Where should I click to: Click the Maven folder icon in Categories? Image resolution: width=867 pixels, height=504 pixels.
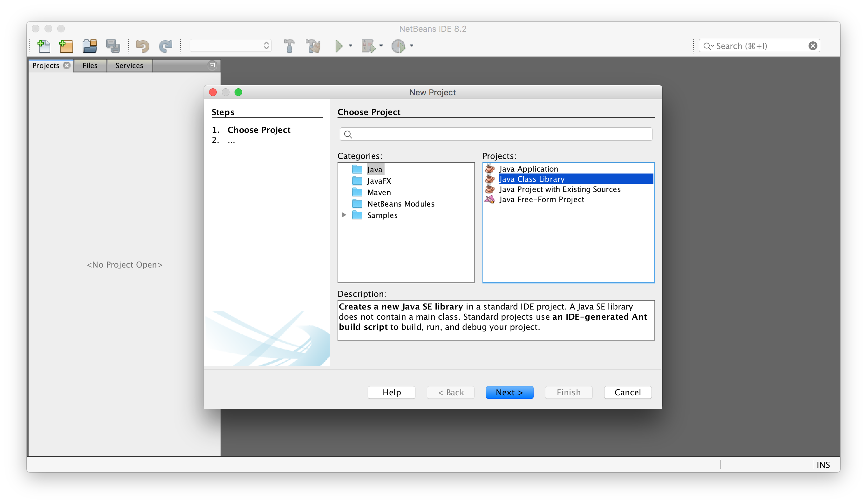[x=357, y=192]
